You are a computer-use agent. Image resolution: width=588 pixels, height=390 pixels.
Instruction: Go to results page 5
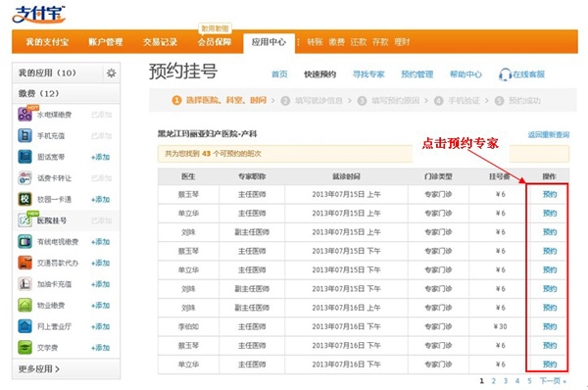pos(529,381)
